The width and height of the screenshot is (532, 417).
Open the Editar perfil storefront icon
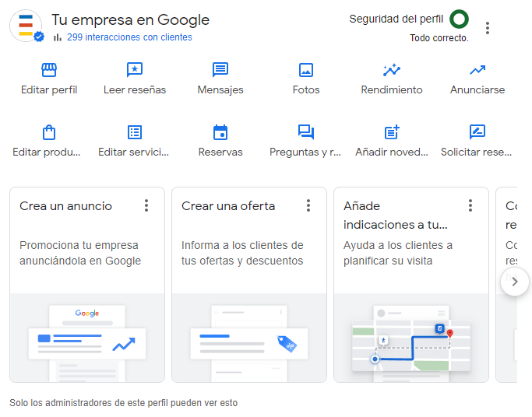pyautogui.click(x=49, y=70)
